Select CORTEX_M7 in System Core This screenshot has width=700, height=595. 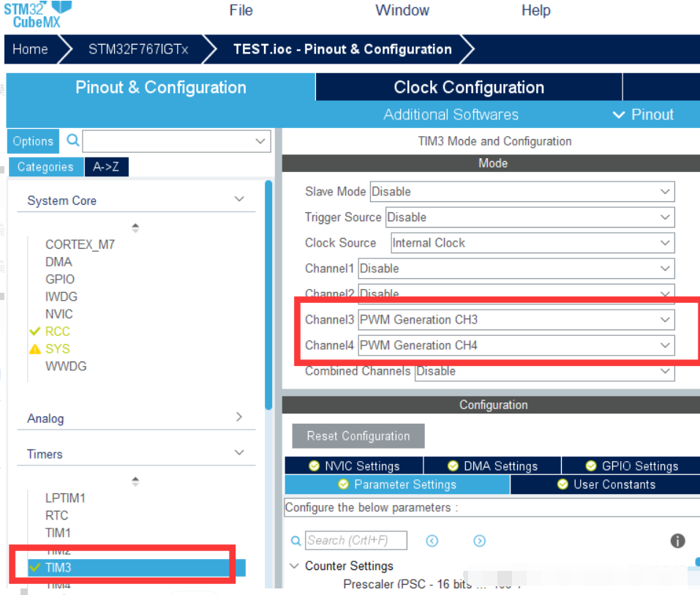tap(80, 244)
